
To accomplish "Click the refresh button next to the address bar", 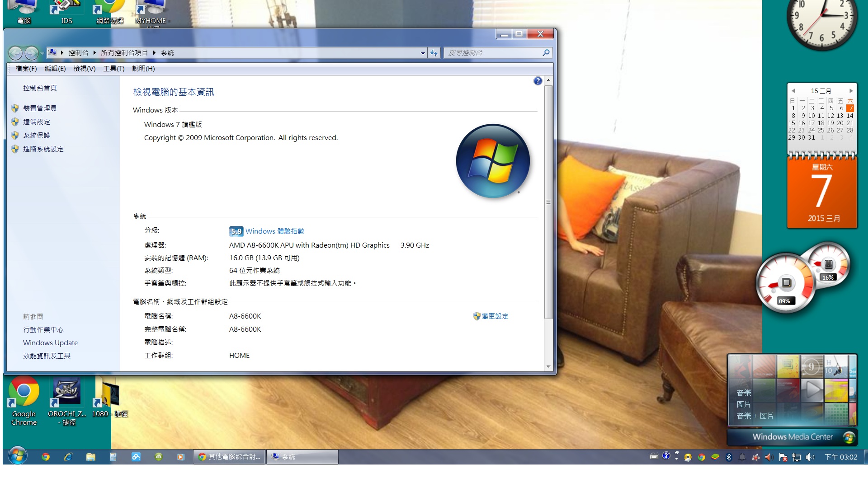I will 434,53.
